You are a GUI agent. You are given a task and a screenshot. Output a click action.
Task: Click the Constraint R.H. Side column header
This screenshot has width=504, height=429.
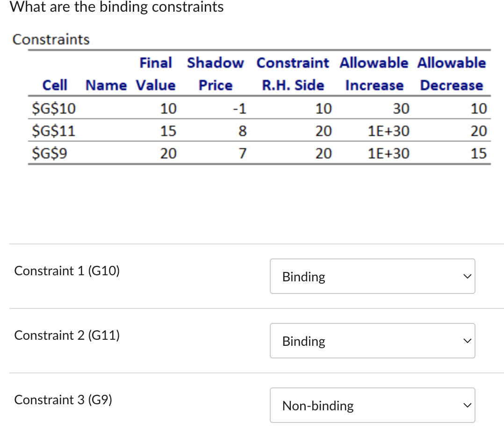(x=293, y=74)
